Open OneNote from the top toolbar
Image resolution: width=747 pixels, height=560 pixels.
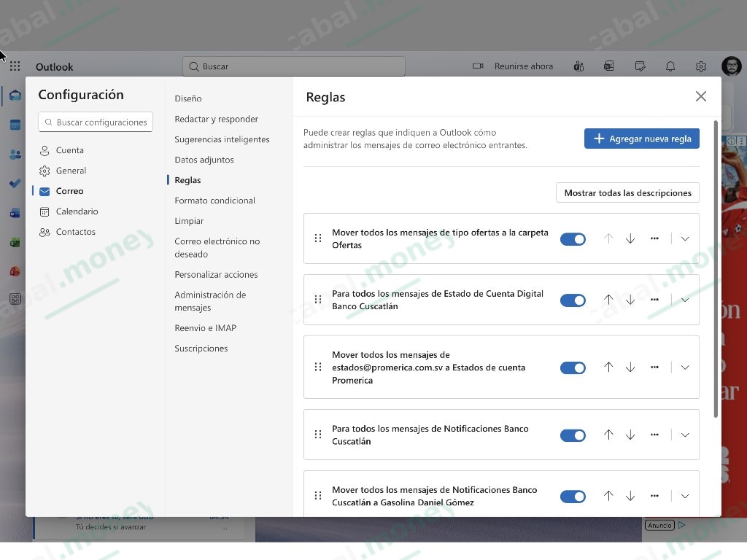pos(608,66)
